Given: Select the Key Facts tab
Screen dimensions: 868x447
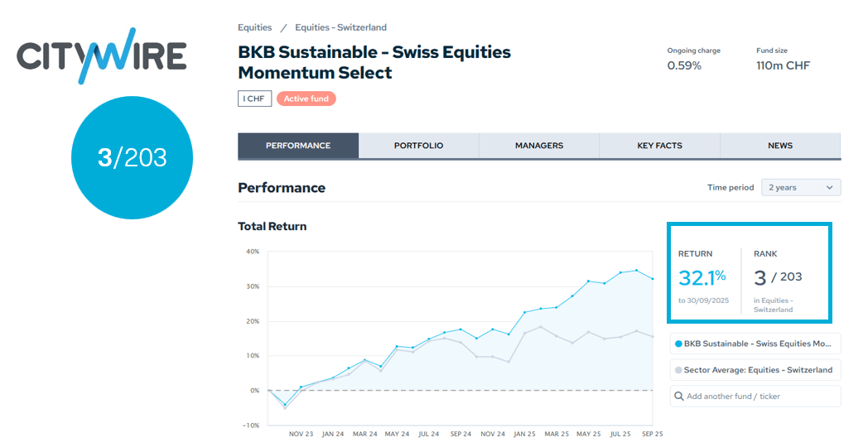Looking at the screenshot, I should click(x=659, y=146).
